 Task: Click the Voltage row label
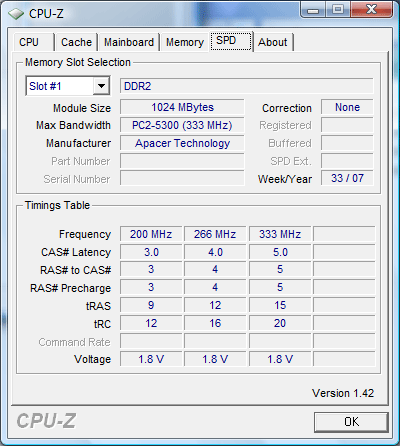pos(92,359)
